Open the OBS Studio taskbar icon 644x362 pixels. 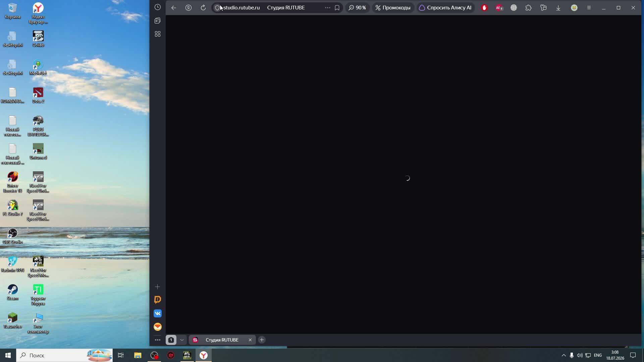click(154, 355)
